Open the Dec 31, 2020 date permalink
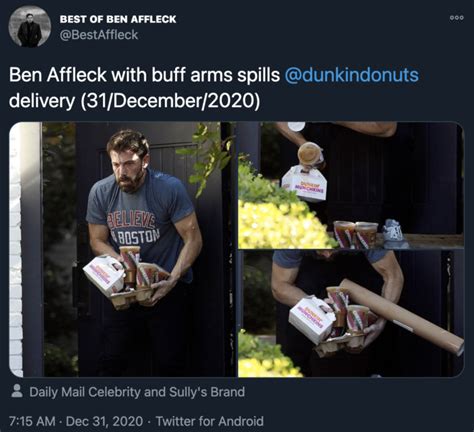This screenshot has height=432, width=474. click(x=104, y=421)
